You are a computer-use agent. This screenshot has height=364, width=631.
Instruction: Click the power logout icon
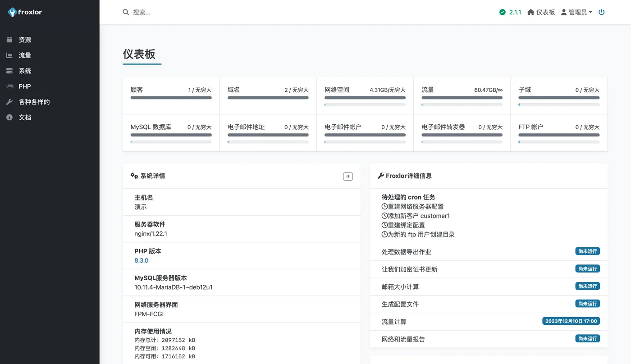click(x=601, y=12)
